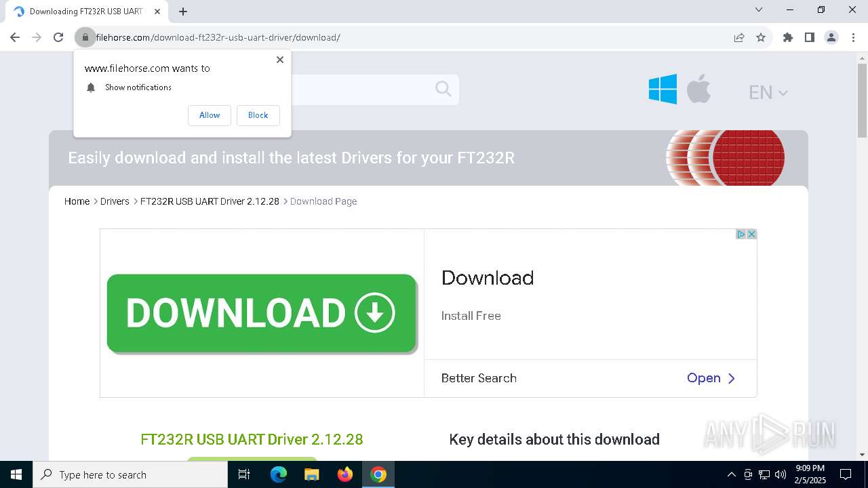Click the Better Search ad text
This screenshot has height=488, width=868.
point(479,378)
